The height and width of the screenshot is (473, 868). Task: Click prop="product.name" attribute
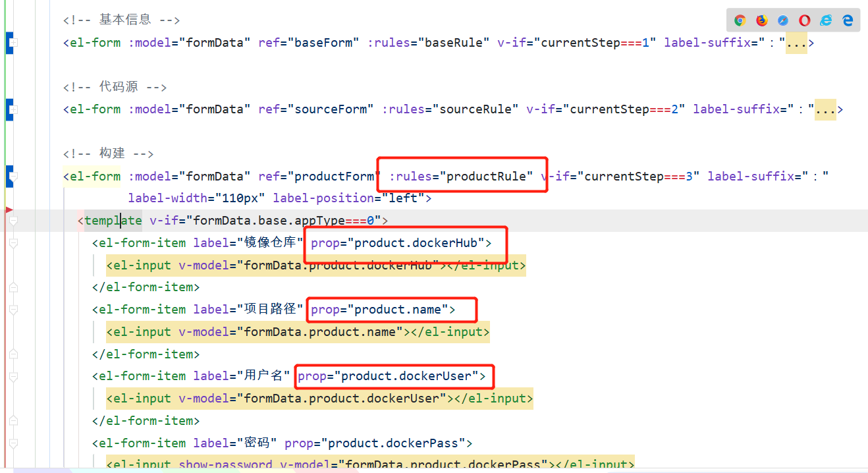(x=379, y=310)
